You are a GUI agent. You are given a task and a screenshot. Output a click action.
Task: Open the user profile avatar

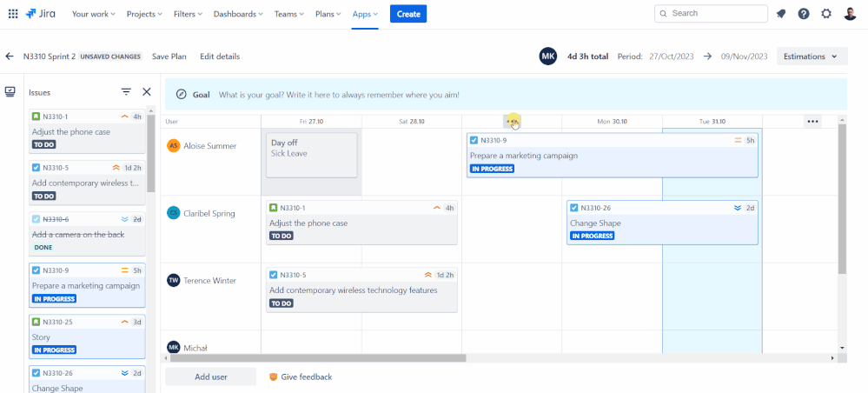tap(851, 14)
